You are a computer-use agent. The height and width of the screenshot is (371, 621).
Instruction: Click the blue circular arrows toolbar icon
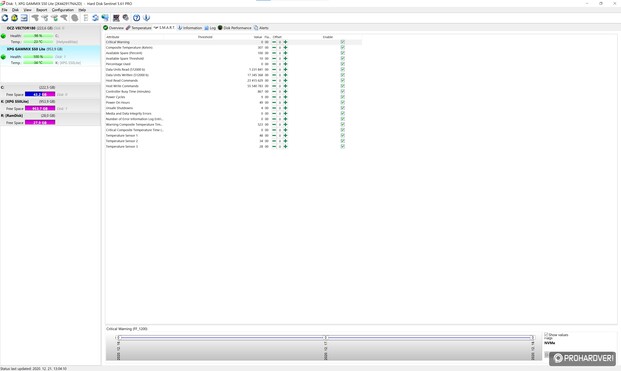click(95, 18)
